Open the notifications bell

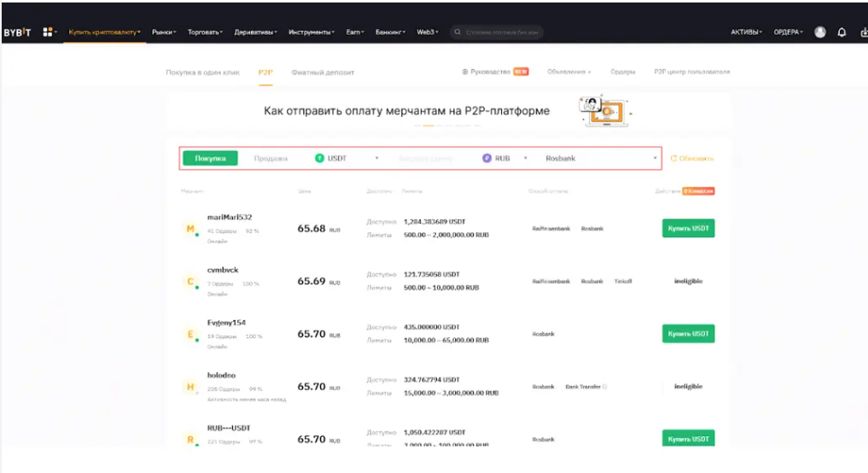coord(842,32)
